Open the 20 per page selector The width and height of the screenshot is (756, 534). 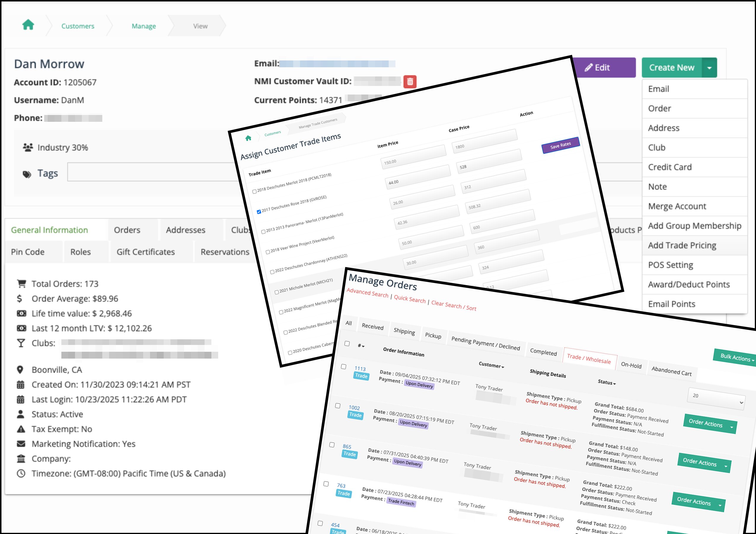716,399
